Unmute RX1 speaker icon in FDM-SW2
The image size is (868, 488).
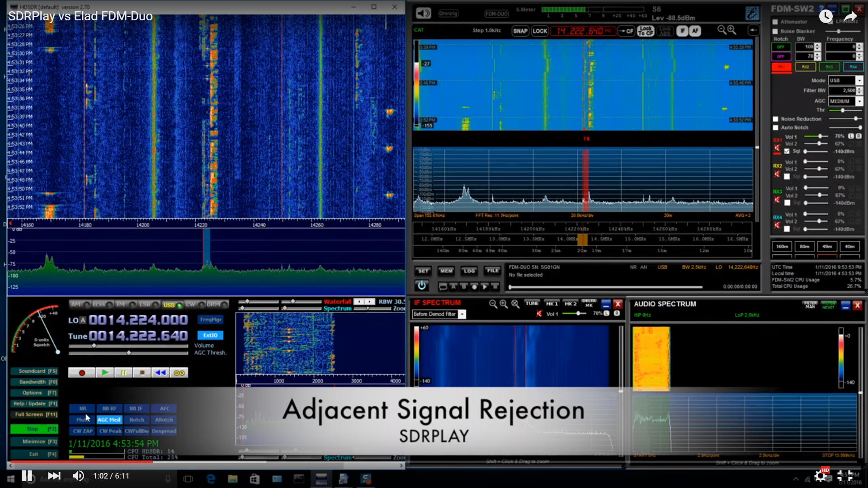[x=777, y=148]
